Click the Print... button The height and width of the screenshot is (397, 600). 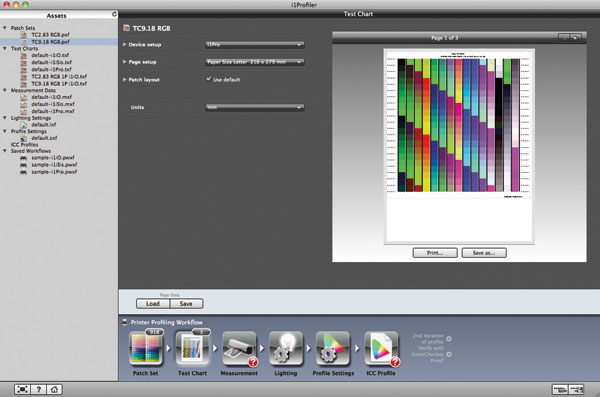click(x=435, y=253)
